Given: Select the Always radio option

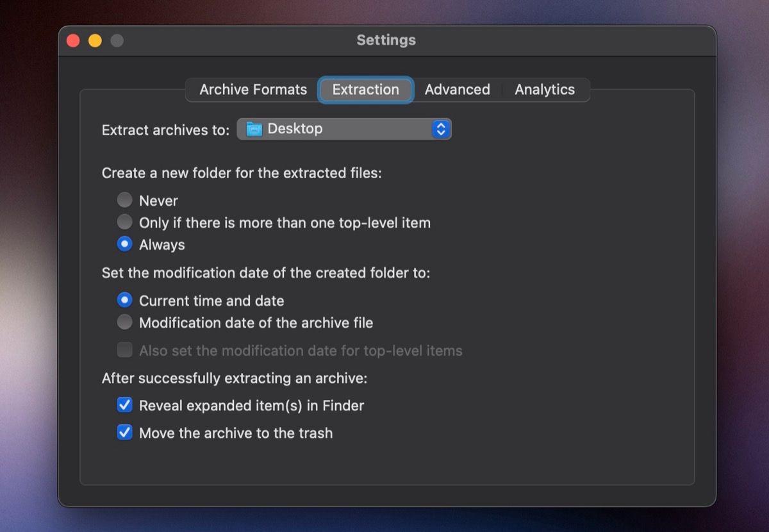Looking at the screenshot, I should 125,244.
